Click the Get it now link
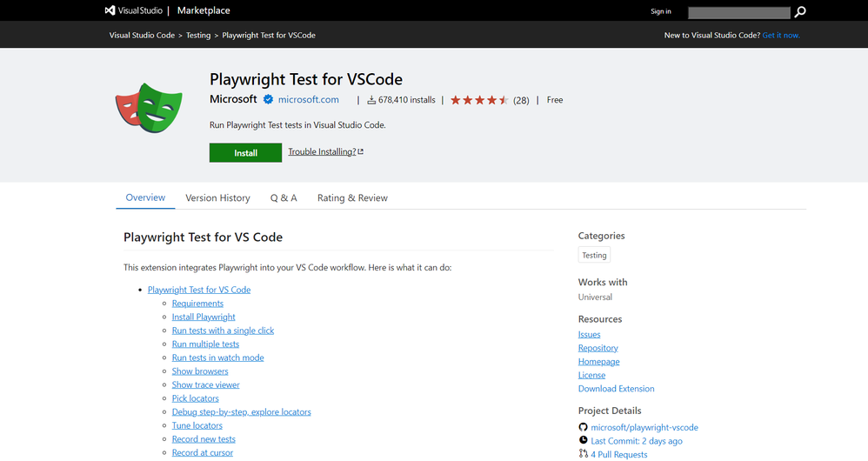 pyautogui.click(x=781, y=35)
